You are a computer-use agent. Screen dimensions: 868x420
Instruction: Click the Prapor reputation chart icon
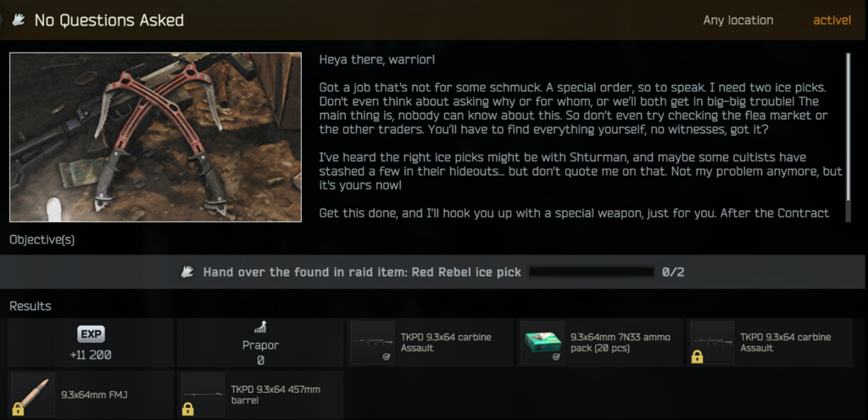coord(260,327)
